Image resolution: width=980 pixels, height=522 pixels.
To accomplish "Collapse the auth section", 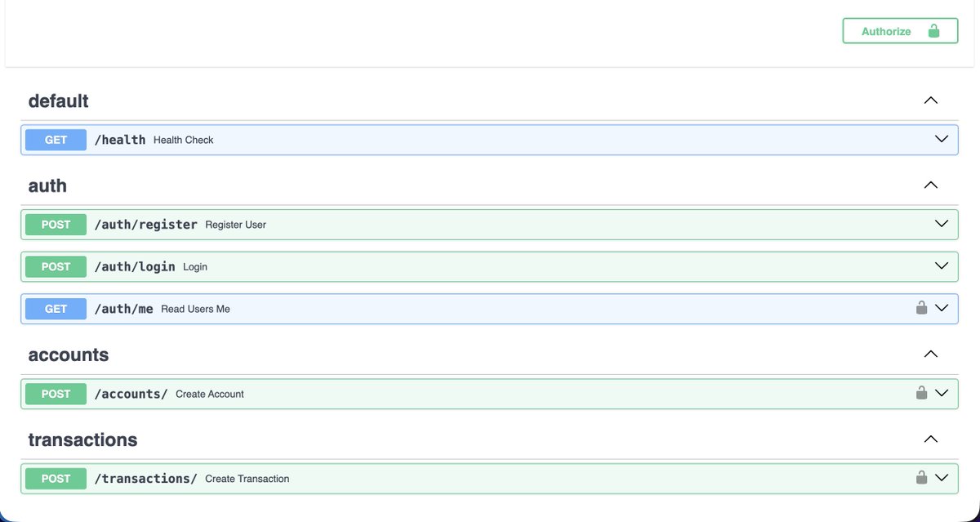I will click(930, 185).
